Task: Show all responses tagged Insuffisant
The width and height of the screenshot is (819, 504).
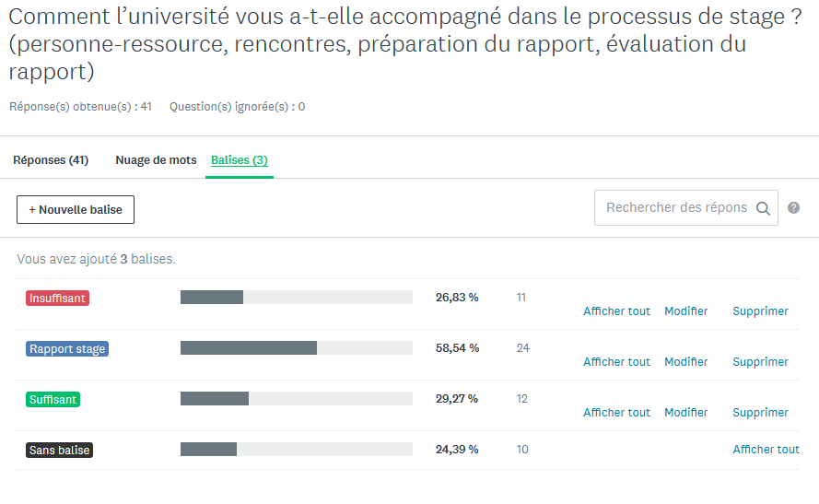Action: [x=616, y=311]
